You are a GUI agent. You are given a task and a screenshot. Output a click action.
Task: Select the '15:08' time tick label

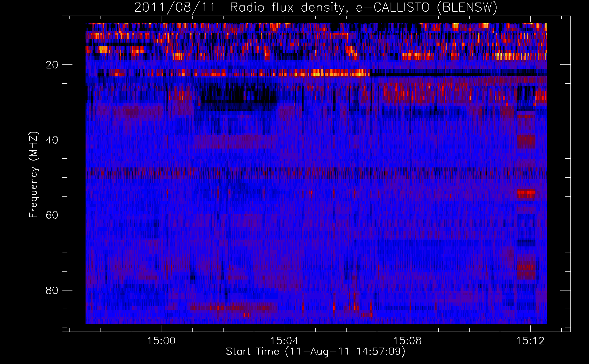click(408, 341)
